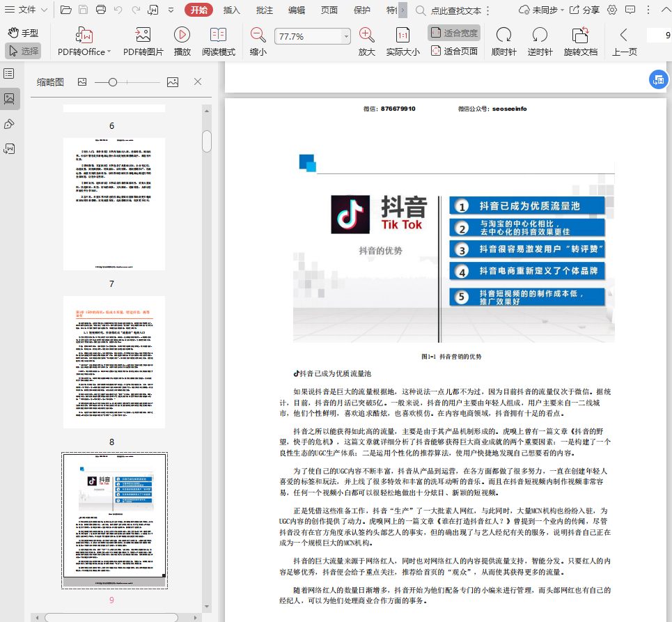
Task: Expand the quick access toolbar dropdown arrow
Action: pyautogui.click(x=171, y=10)
